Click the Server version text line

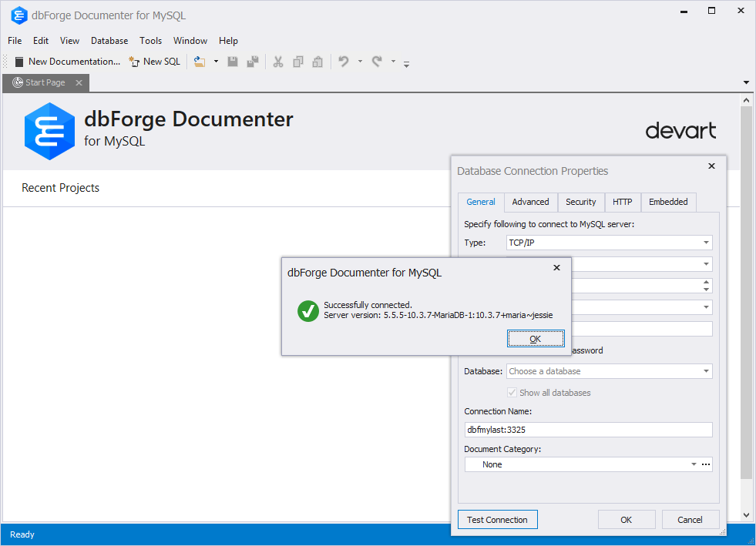438,315
